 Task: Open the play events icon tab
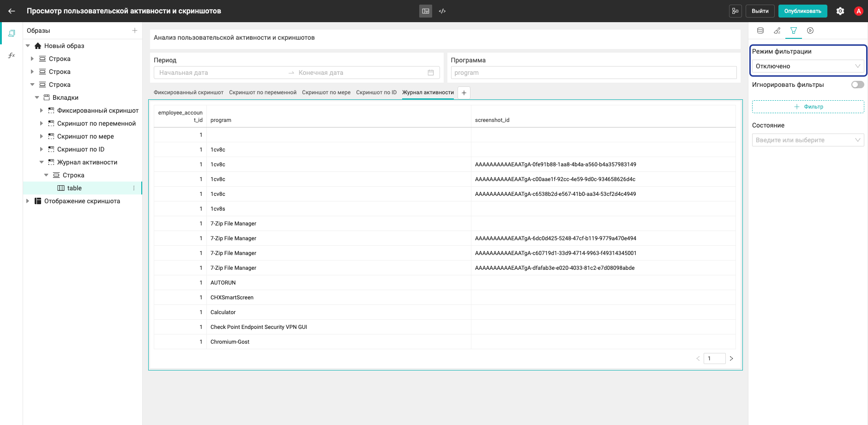click(810, 30)
